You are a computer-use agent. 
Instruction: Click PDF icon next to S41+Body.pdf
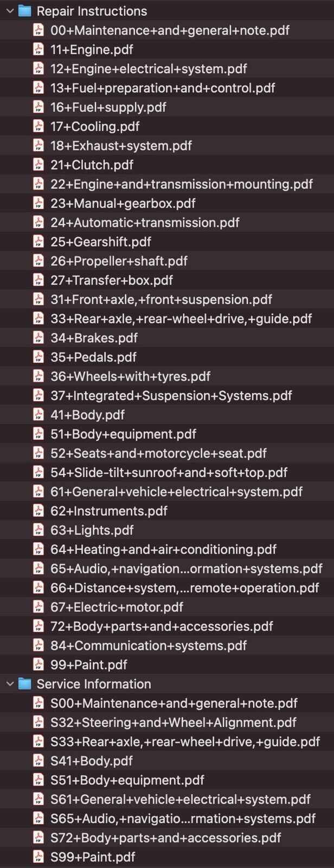click(x=38, y=761)
